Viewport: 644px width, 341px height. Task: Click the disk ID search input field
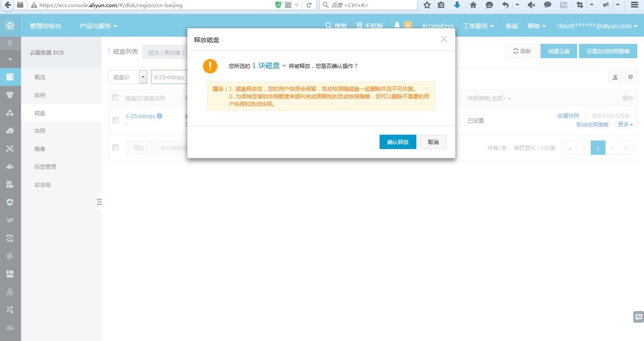[x=169, y=77]
